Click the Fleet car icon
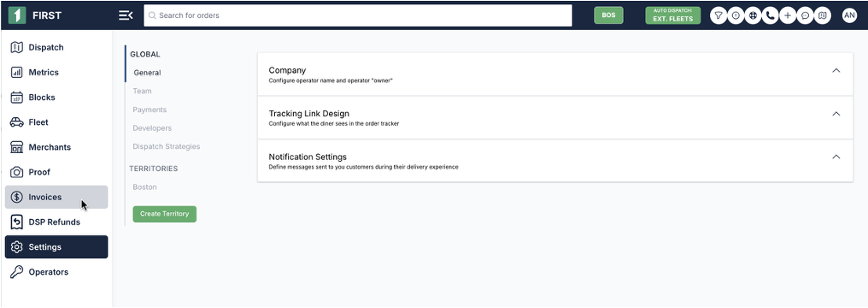 coord(16,122)
